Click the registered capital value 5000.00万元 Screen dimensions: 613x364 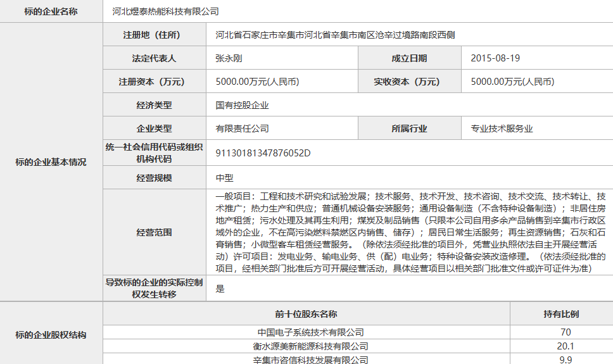(x=257, y=82)
